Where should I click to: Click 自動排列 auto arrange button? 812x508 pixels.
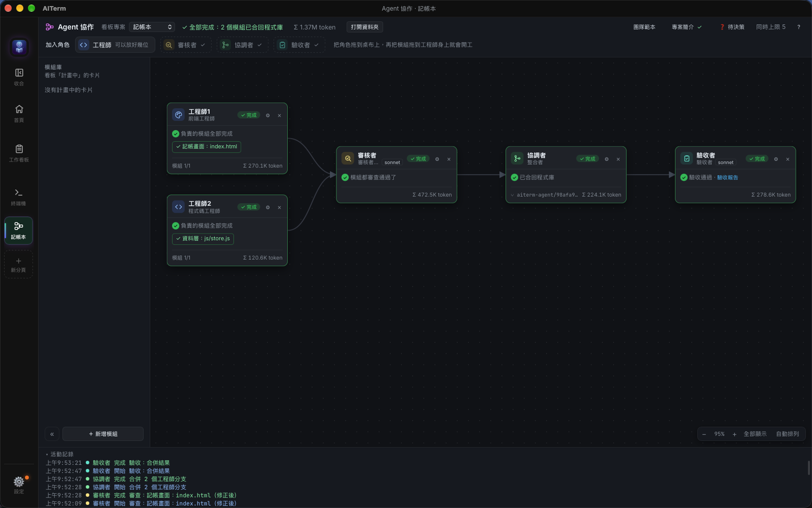pyautogui.click(x=787, y=434)
